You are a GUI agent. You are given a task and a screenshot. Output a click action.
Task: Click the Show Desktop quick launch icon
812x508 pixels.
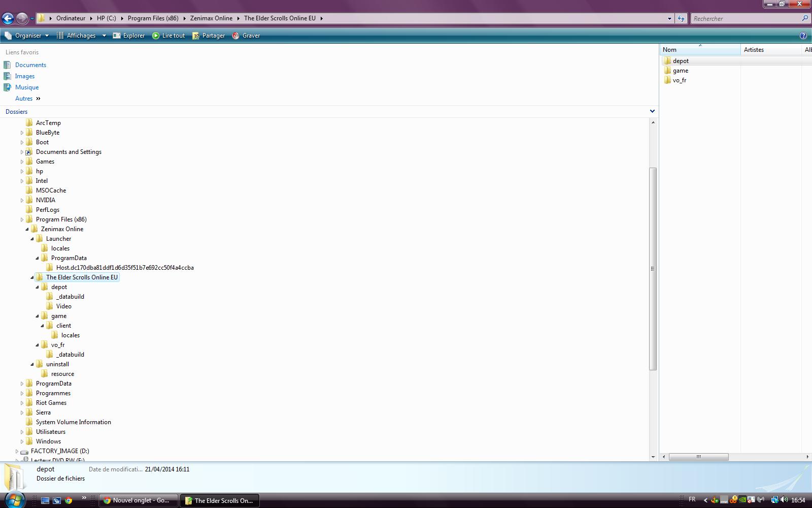(x=45, y=500)
